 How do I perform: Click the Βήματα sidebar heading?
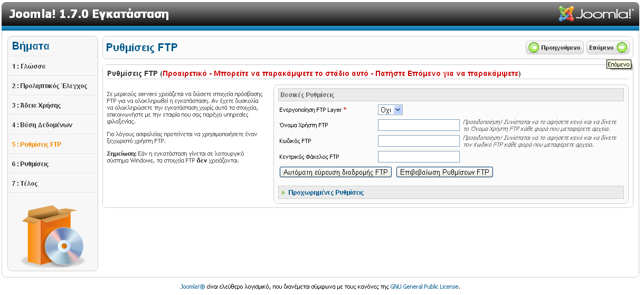coord(31,46)
